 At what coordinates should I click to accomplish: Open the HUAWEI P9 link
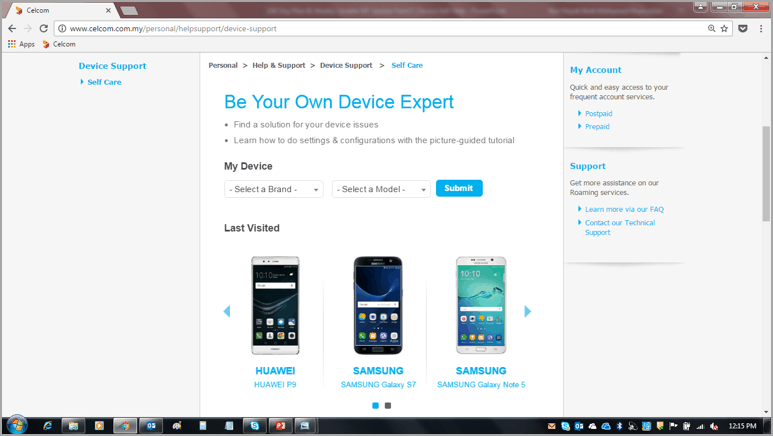275,384
